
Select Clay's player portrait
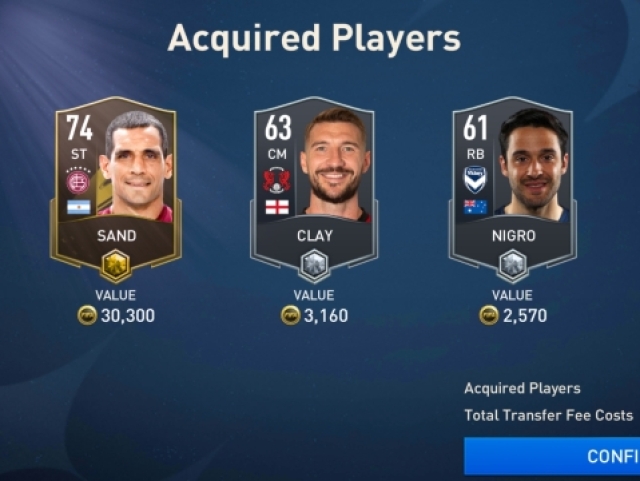point(335,163)
